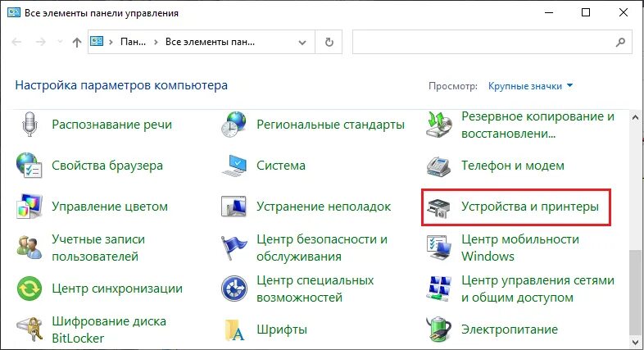Go up one level with up arrow
This screenshot has width=644, height=350.
76,42
